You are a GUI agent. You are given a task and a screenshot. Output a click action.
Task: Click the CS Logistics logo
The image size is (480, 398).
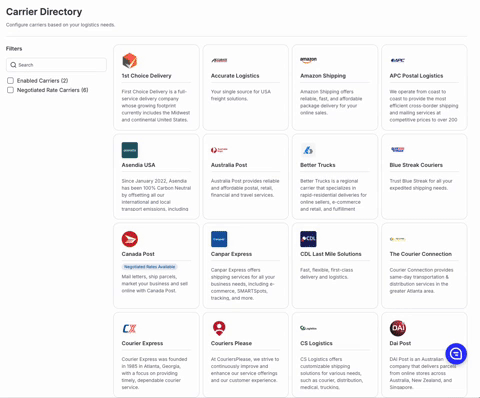pos(308,328)
